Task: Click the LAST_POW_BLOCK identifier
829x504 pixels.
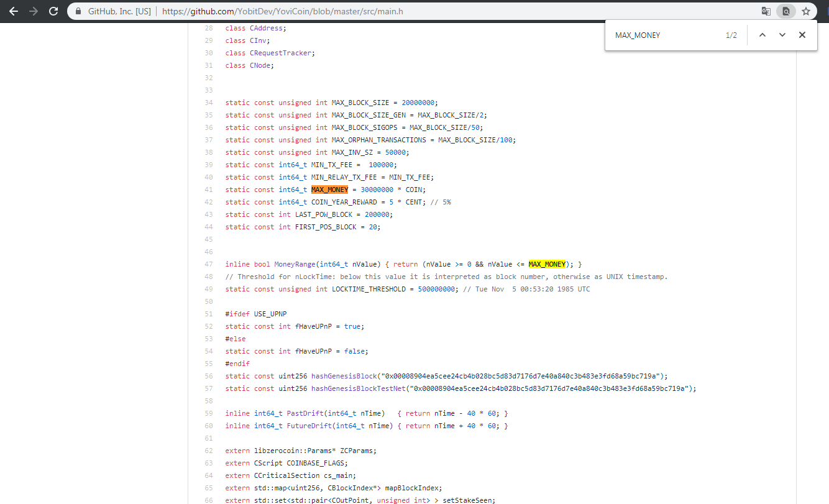Action: pos(324,214)
